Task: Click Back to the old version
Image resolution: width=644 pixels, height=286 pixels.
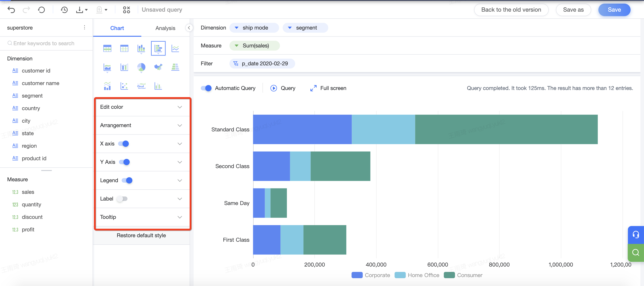Action: 511,10
